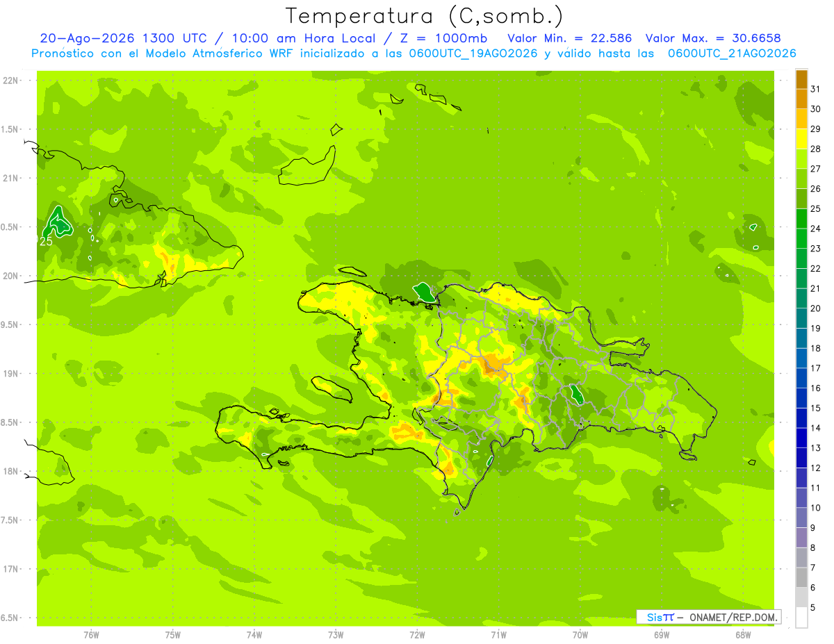
Task: Click the "19N" latitude label
Action: (10, 373)
